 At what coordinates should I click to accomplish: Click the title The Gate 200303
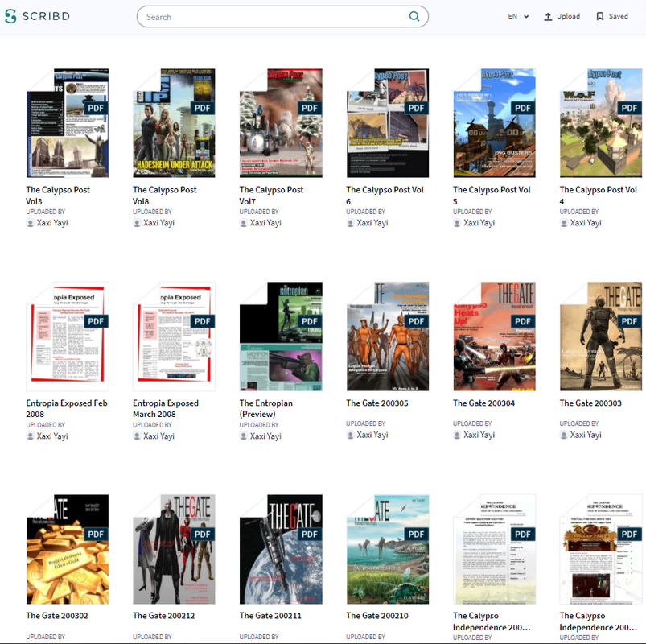[x=590, y=403]
